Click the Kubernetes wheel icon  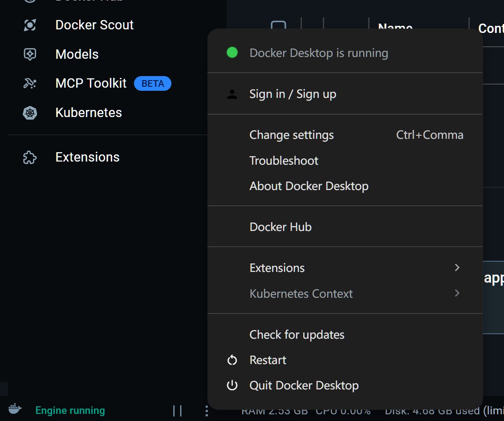click(30, 113)
